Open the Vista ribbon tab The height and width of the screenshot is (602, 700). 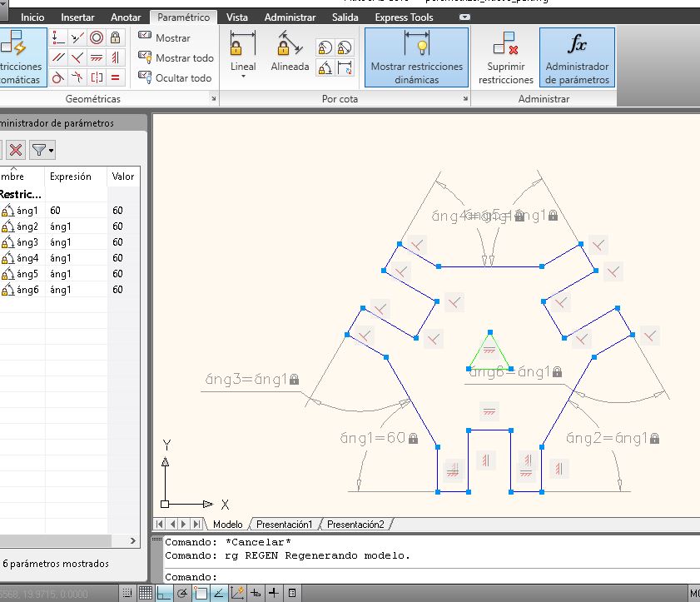[x=236, y=17]
